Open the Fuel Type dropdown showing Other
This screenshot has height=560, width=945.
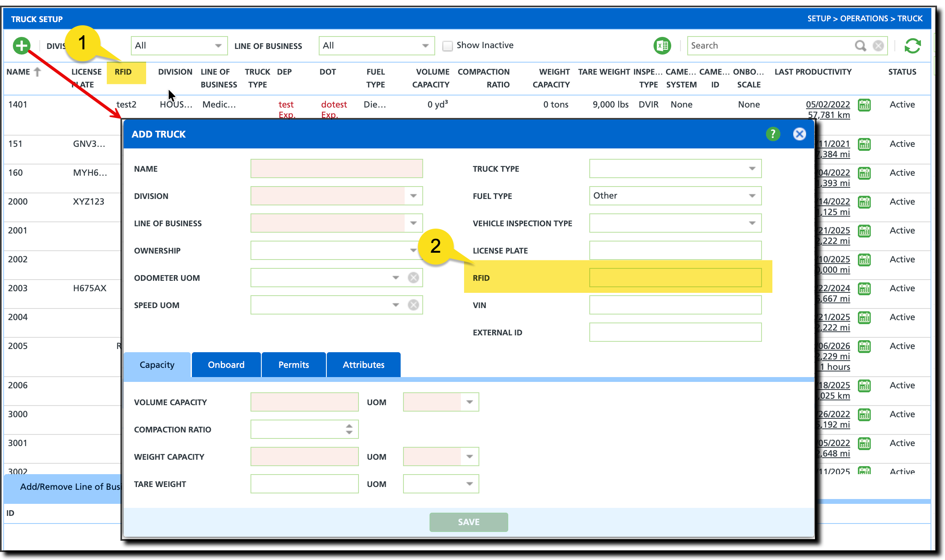pos(752,196)
